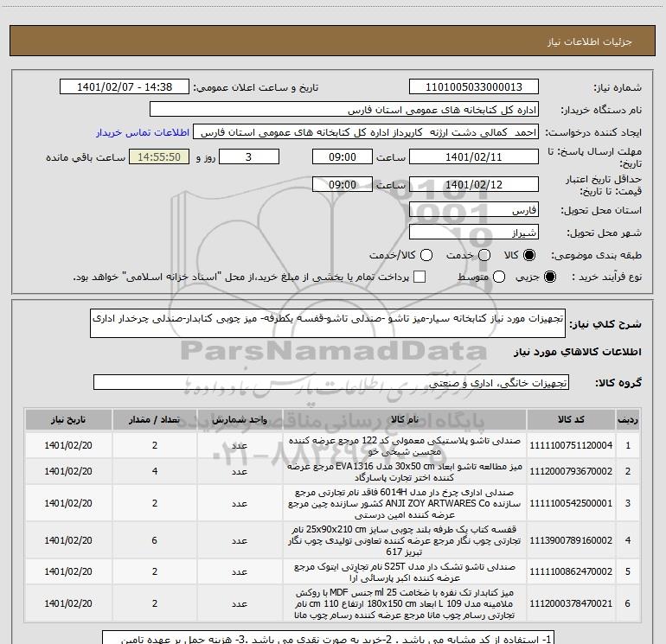This screenshot has width=666, height=644.
Task: Click the request creator name field
Action: [x=366, y=132]
